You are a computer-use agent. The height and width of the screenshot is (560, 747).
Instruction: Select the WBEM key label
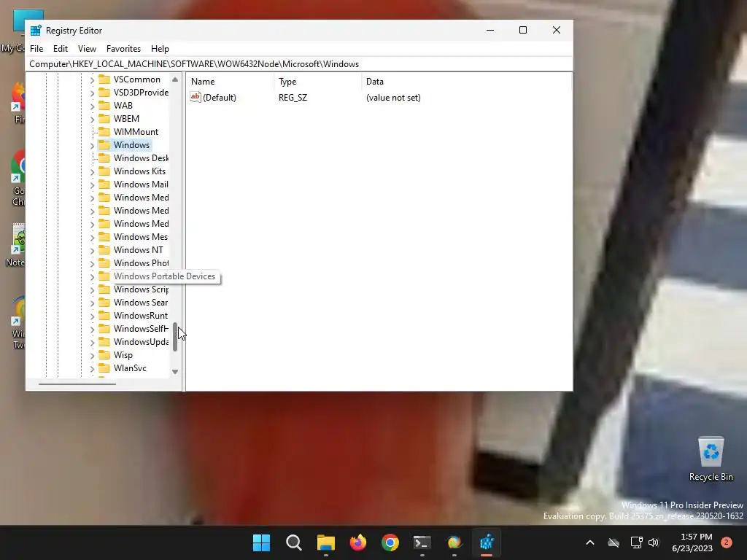[x=126, y=119]
